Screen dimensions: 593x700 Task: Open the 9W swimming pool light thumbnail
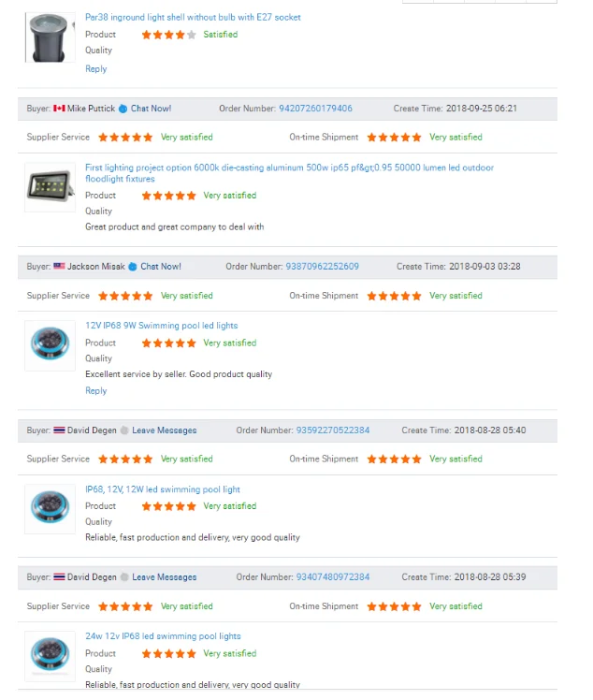[50, 344]
